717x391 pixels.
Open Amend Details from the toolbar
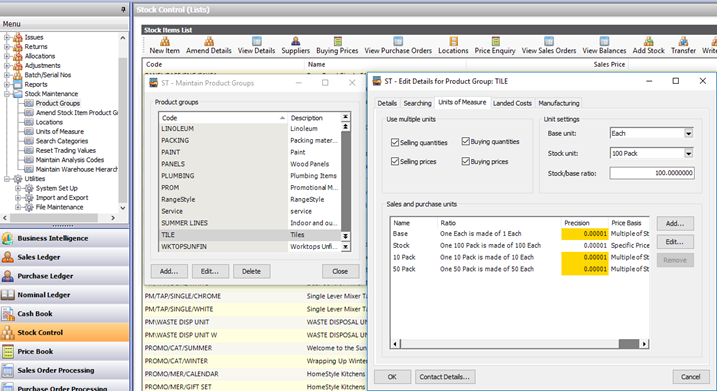[x=209, y=46]
